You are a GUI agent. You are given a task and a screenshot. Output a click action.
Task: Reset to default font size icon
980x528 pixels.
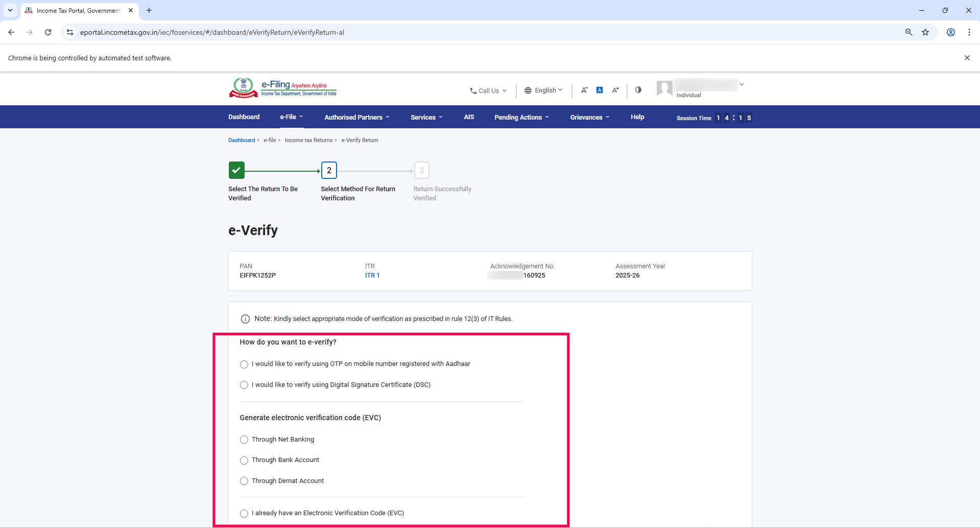tap(600, 90)
